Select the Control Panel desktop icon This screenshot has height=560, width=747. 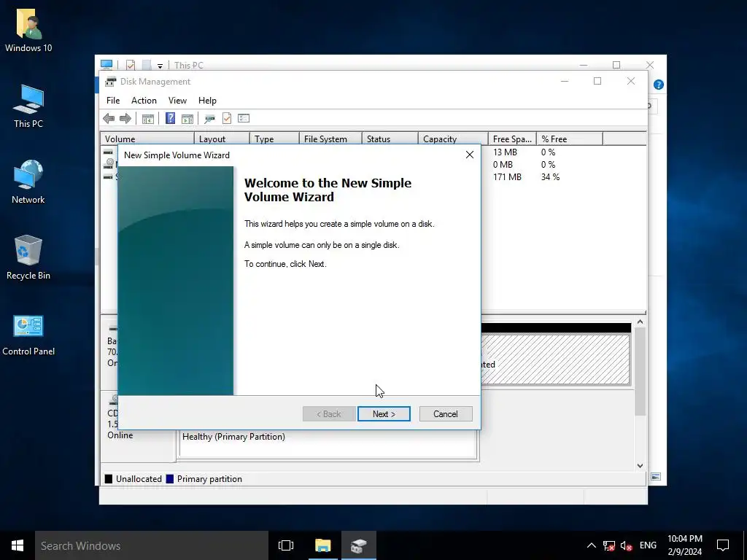[28, 334]
